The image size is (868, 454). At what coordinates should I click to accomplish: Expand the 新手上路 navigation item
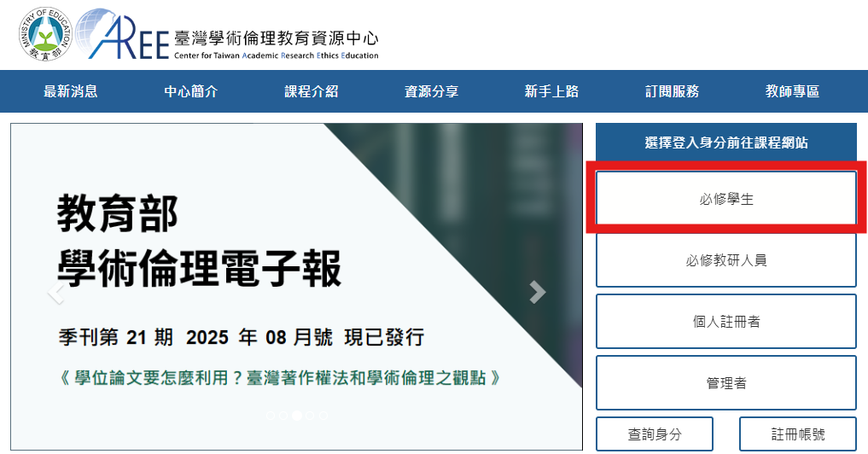[551, 91]
